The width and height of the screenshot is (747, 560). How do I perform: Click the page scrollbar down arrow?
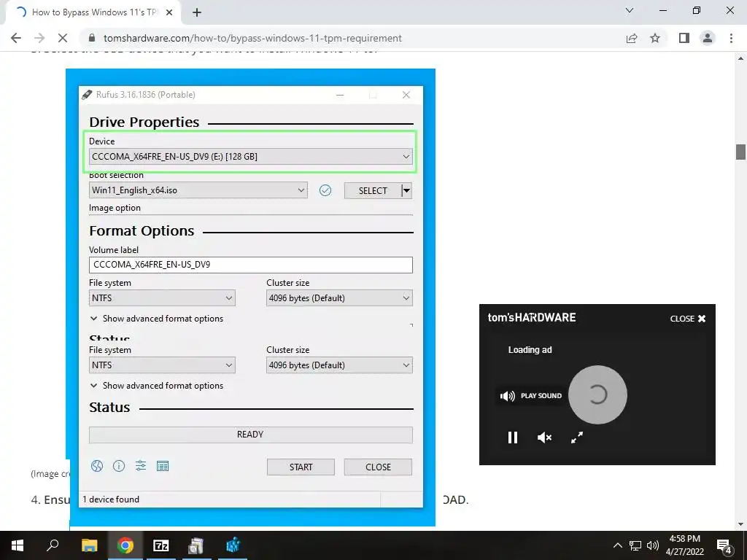coord(740,525)
